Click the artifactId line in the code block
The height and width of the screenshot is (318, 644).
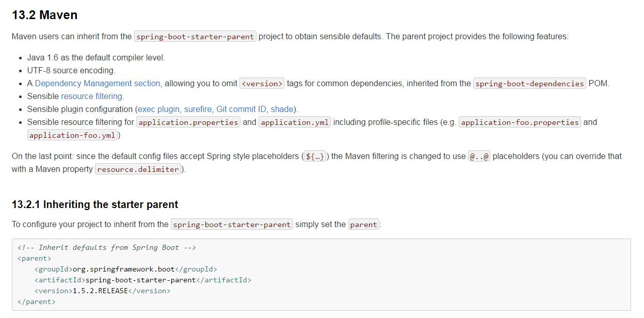click(143, 280)
